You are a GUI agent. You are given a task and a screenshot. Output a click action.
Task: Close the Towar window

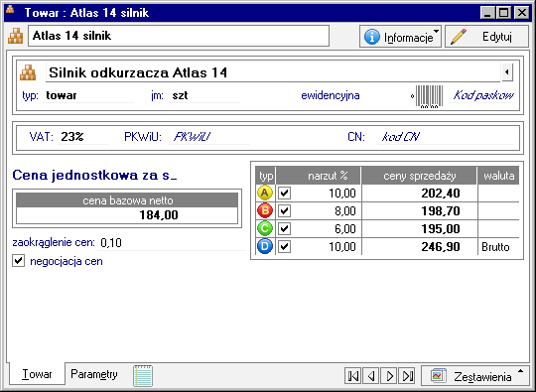pyautogui.click(x=522, y=13)
